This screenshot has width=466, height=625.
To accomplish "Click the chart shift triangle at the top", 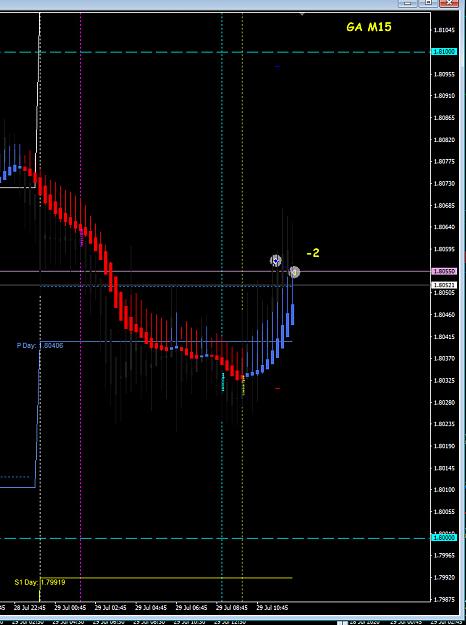I will 302,14.
